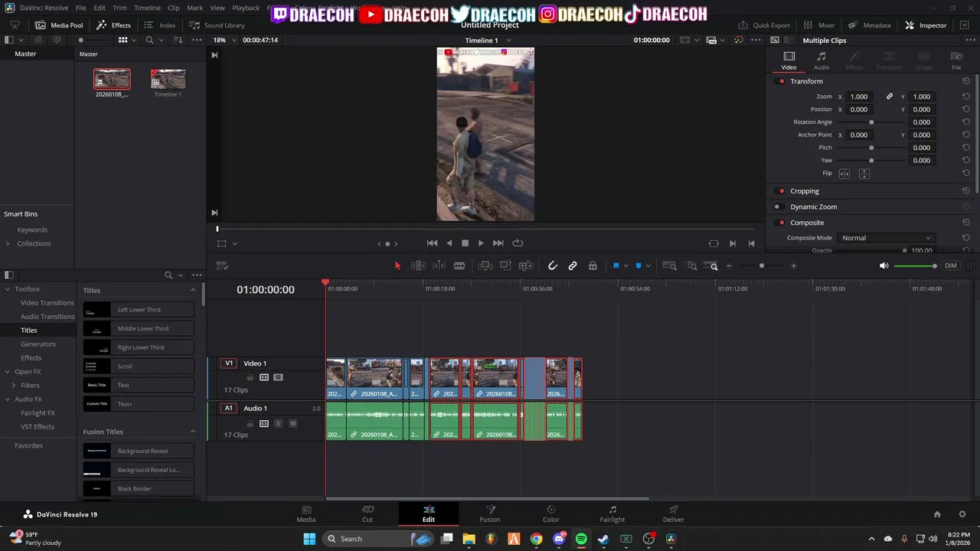Toggle Zoom X/Y link chain icon
This screenshot has height=551, width=980.
coord(890,96)
